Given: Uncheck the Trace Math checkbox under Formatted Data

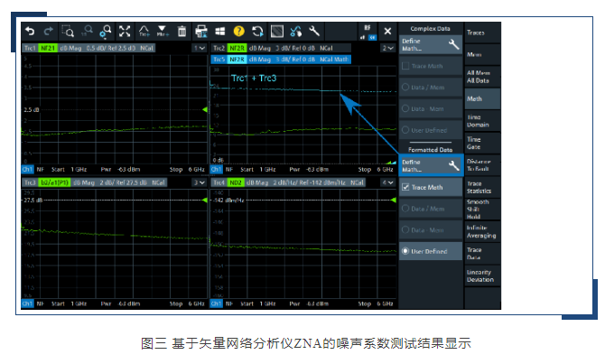Looking at the screenshot, I should 405,187.
